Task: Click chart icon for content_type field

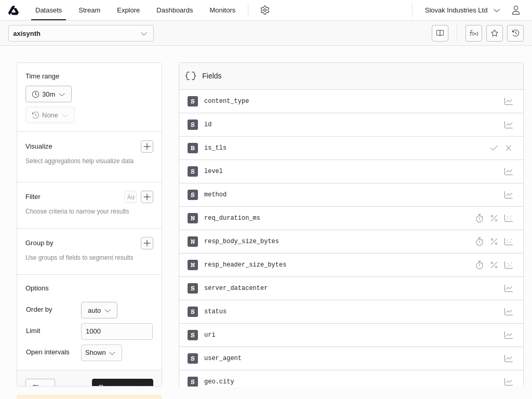Action: tap(509, 101)
